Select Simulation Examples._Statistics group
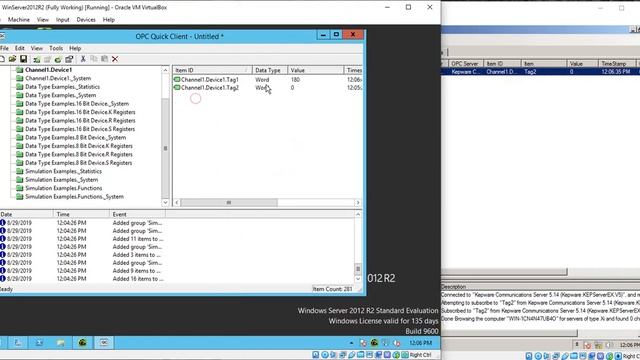Viewport: 640px width, 360px height. point(63,171)
